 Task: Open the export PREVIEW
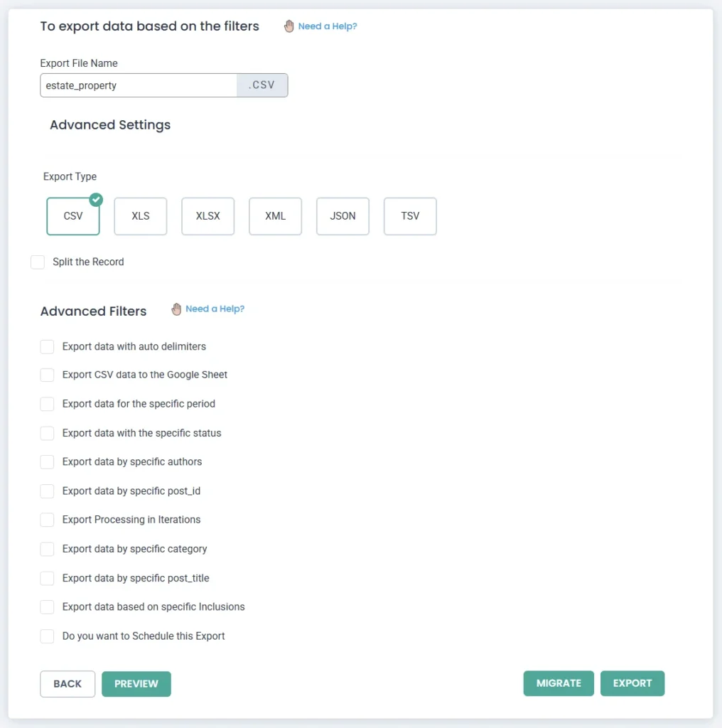pyautogui.click(x=136, y=683)
